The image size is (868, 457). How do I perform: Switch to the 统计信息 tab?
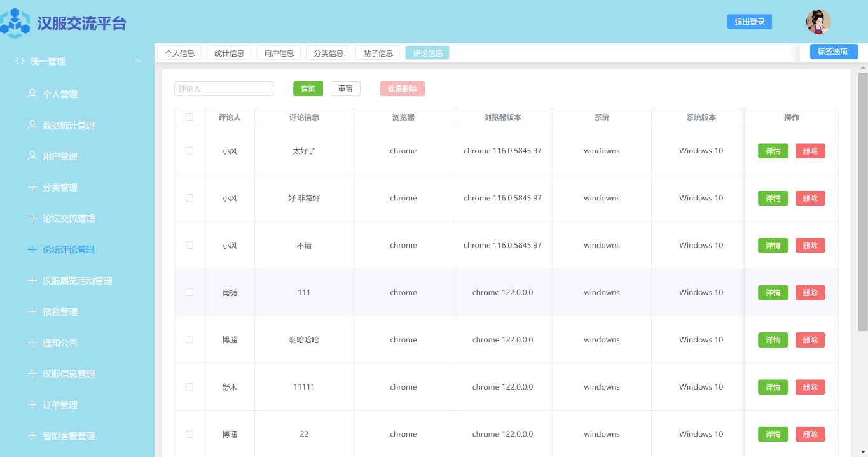click(229, 53)
